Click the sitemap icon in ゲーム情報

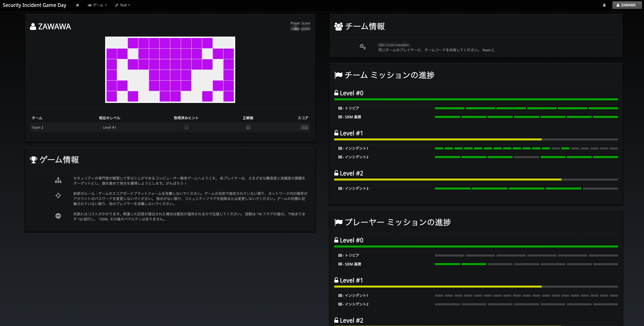point(58,180)
